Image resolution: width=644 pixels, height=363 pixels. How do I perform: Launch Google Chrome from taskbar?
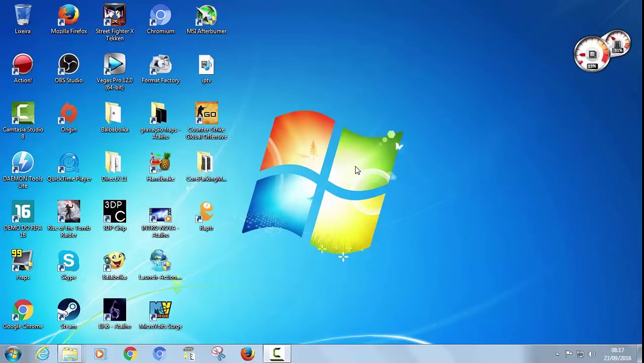[130, 354]
